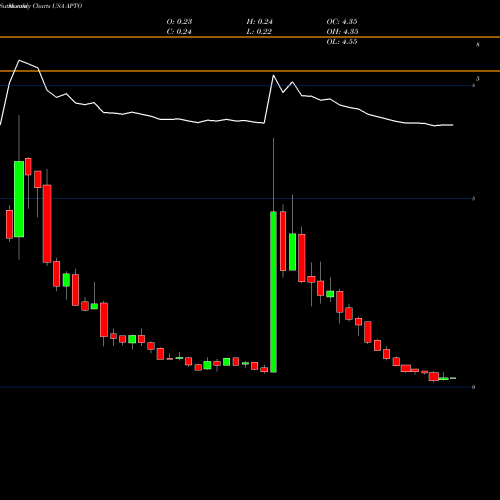Screen dimensions: 500x500
Task: Click the 'Charts USA APTO' chart title
Action: click(x=57, y=6)
